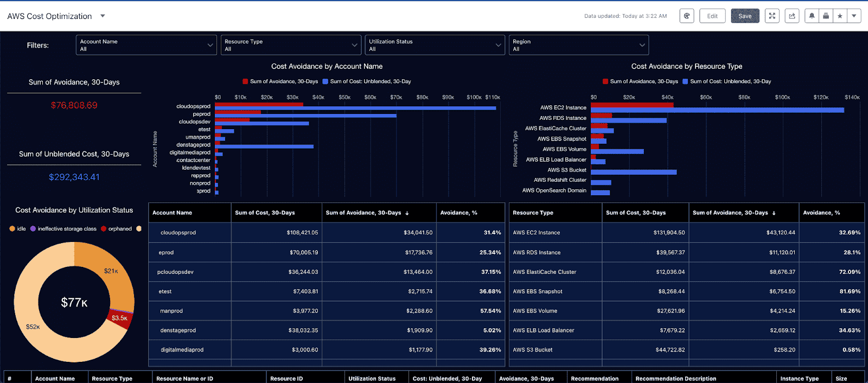Select AWS EBS Snapshot table row
868x383 pixels.
coord(687,291)
